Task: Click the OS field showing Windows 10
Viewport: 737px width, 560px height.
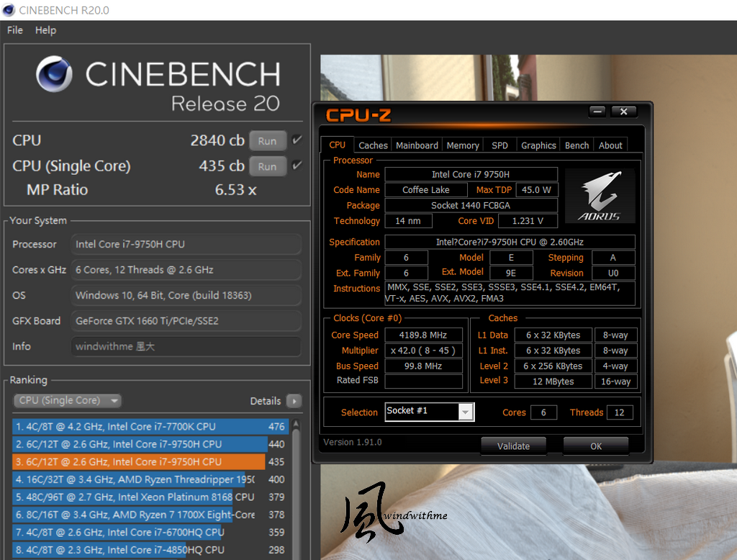Action: click(186, 295)
